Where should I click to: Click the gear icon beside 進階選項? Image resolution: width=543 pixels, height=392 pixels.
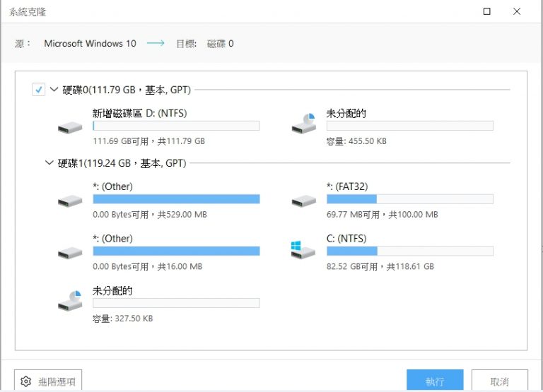tap(25, 381)
